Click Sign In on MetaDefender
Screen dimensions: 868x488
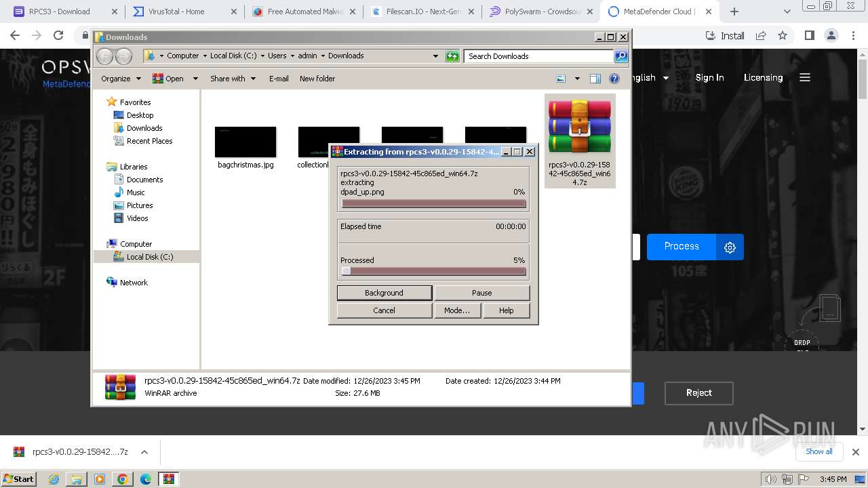[709, 78]
